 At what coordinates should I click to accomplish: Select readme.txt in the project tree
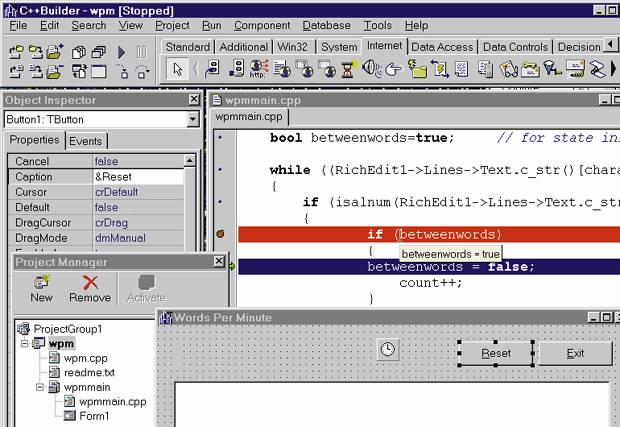[x=89, y=372]
